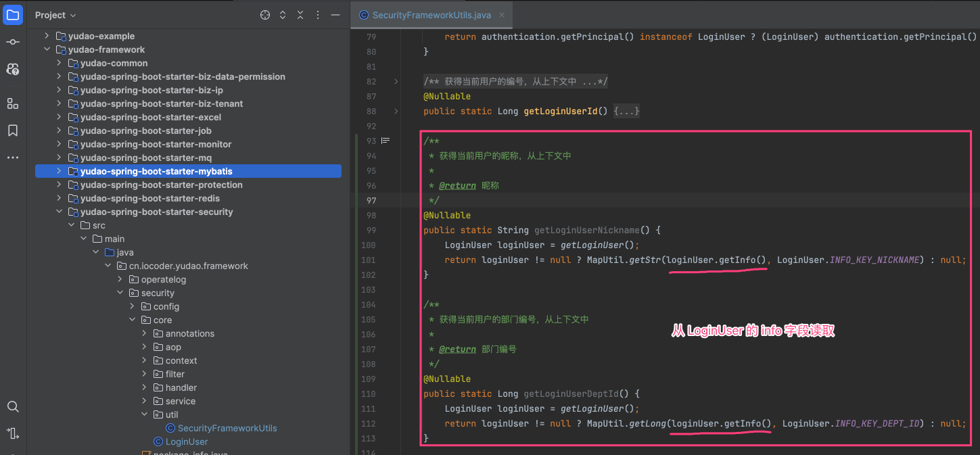This screenshot has width=980, height=455.
Task: Open the Project tool window icon
Action: [13, 14]
